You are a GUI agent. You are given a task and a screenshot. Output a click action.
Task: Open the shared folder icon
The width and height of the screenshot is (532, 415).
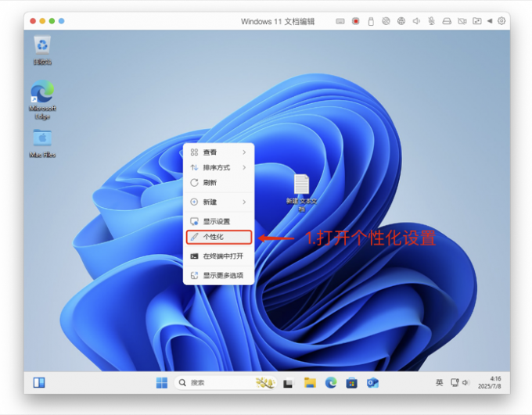coord(476,21)
